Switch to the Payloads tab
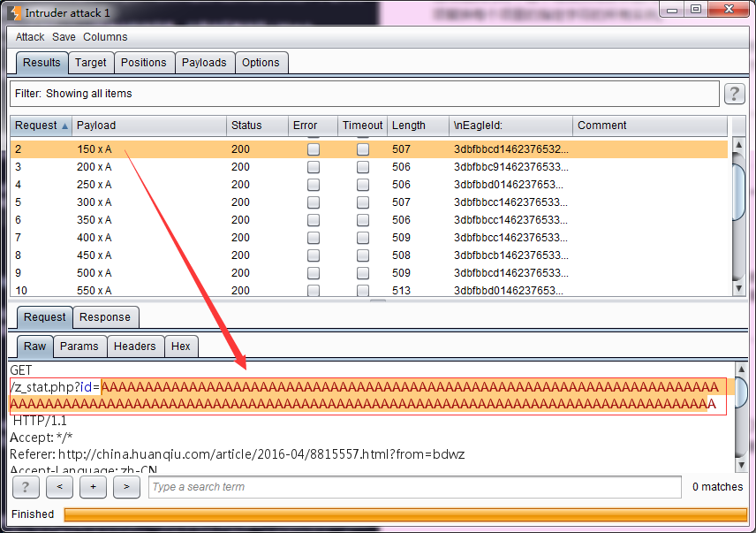Screen dimensions: 756x533 (204, 63)
